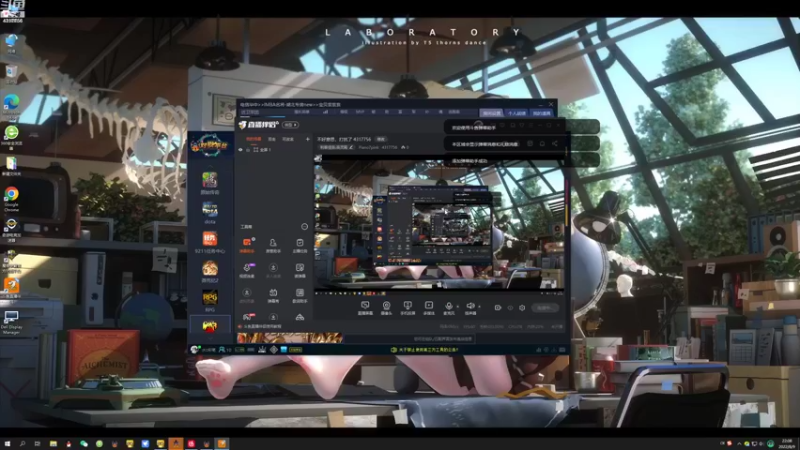The height and width of the screenshot is (450, 800).
Task: Click the banner thumbnail below the toolbox
Action: pyautogui.click(x=289, y=338)
